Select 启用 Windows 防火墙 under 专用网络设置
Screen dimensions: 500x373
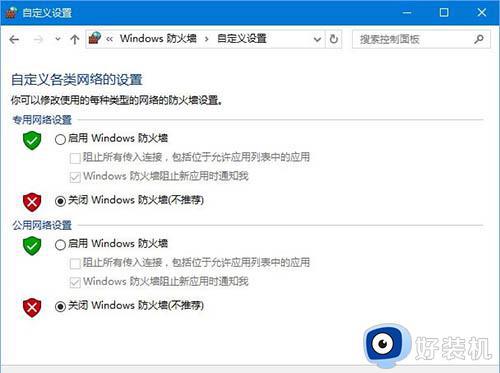[x=60, y=139]
